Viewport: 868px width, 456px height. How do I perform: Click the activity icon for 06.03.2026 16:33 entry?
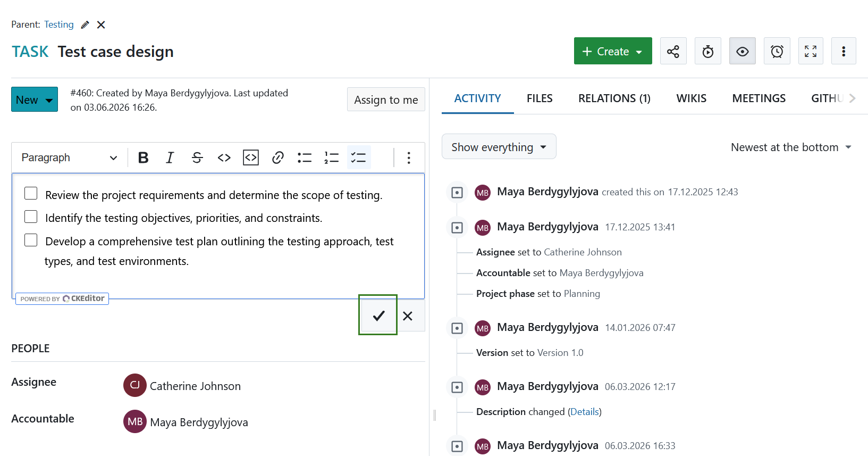457,446
